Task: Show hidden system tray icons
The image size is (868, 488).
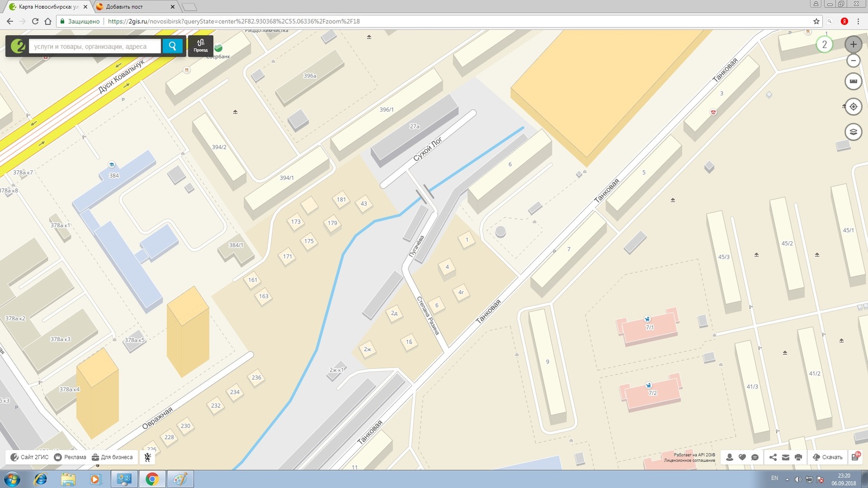Action: [x=787, y=479]
